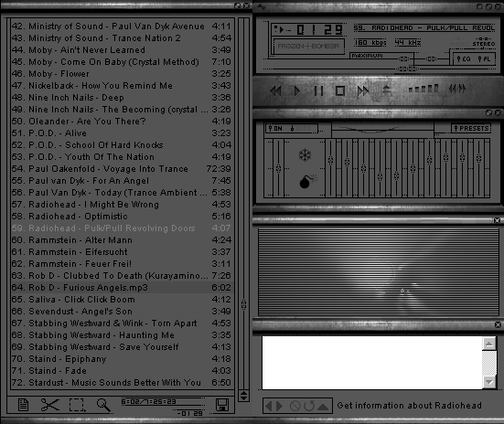
Task: Click the playlist scrollbar handle
Action: click(x=243, y=304)
